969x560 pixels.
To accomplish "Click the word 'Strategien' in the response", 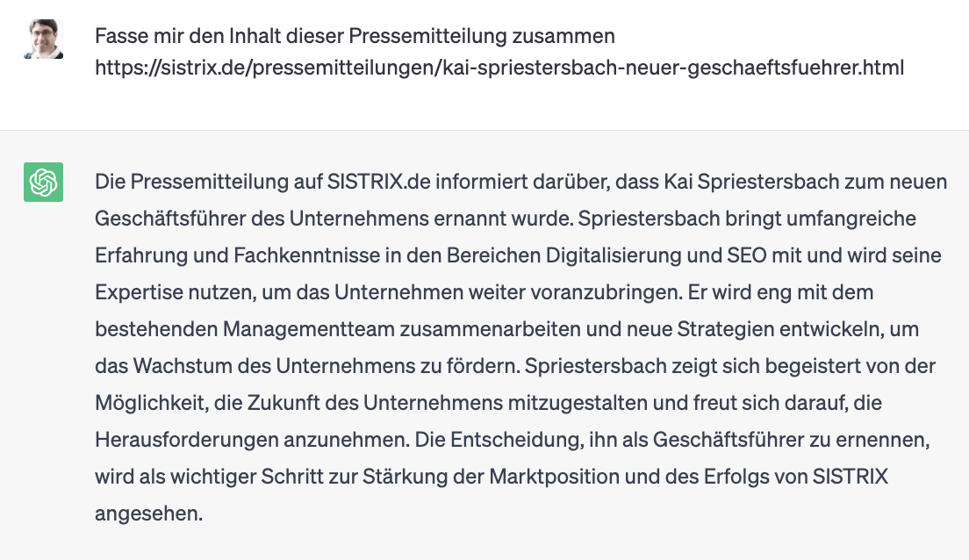I will 726,329.
